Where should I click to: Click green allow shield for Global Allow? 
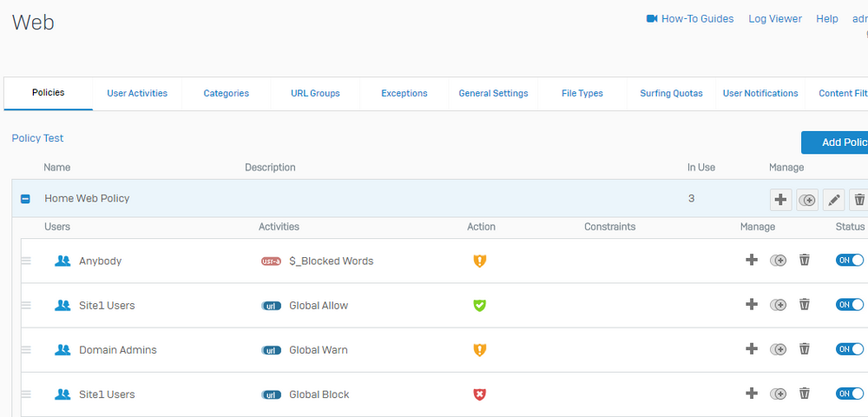[x=479, y=305]
